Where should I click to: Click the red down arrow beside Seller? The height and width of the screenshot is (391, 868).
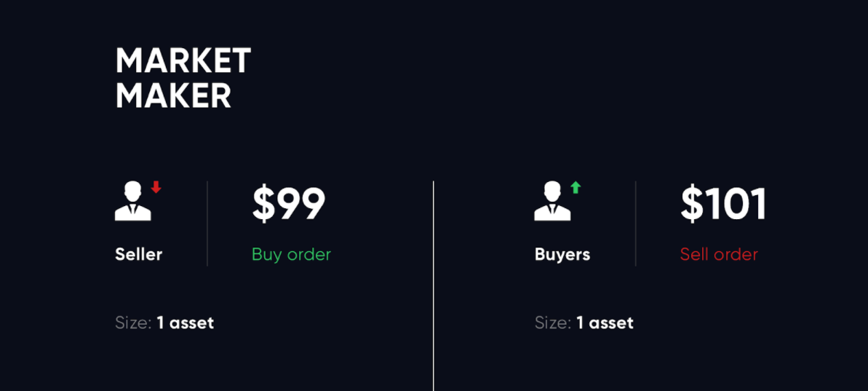point(156,187)
